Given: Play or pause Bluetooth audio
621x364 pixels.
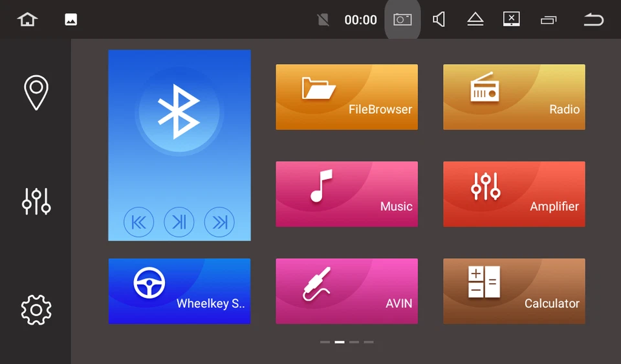Looking at the screenshot, I should coord(179,222).
